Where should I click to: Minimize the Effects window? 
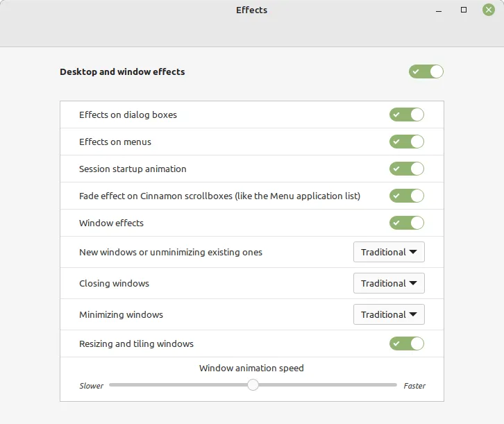[x=439, y=10]
